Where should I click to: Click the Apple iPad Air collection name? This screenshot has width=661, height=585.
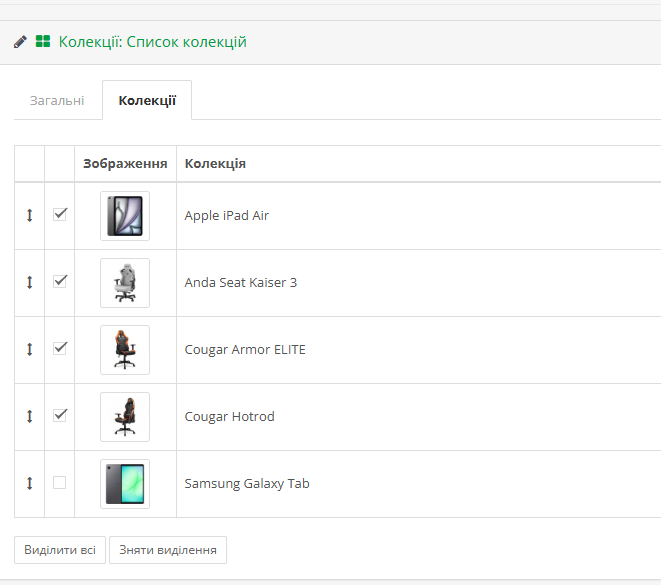point(227,215)
